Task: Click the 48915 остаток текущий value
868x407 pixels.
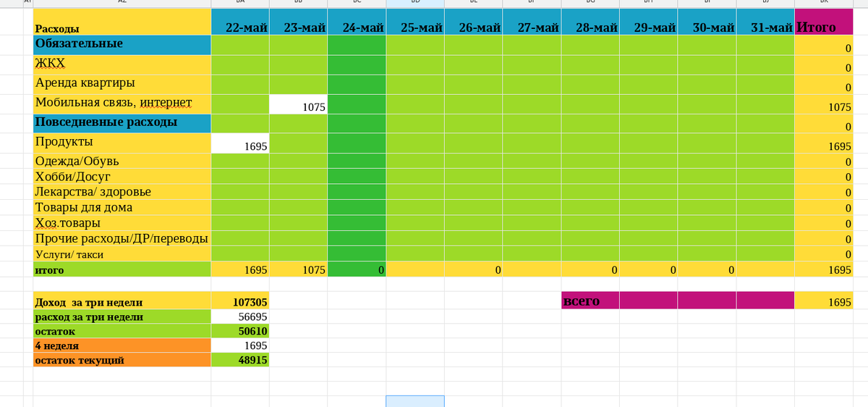Action: 240,360
